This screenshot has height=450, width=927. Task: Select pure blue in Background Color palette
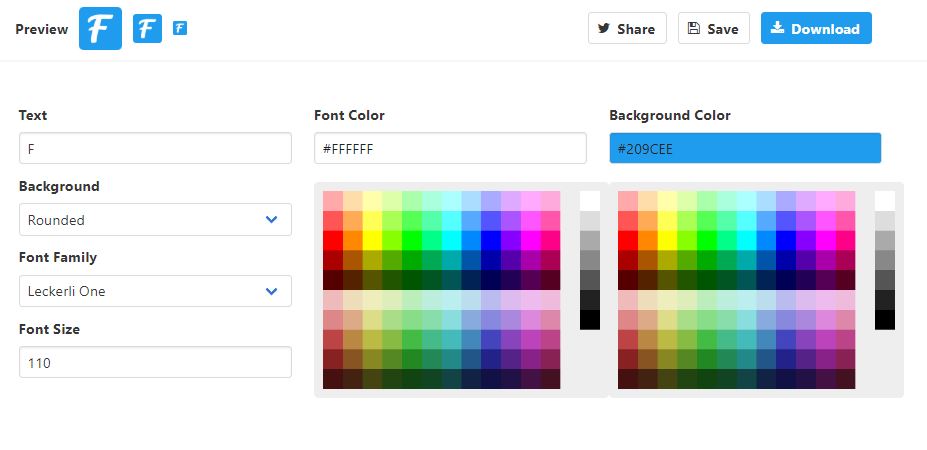click(x=786, y=240)
